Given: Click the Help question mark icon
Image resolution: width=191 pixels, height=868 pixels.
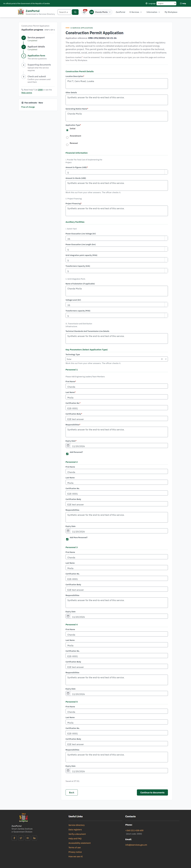Looking at the screenshot, I should [x=181, y=3].
